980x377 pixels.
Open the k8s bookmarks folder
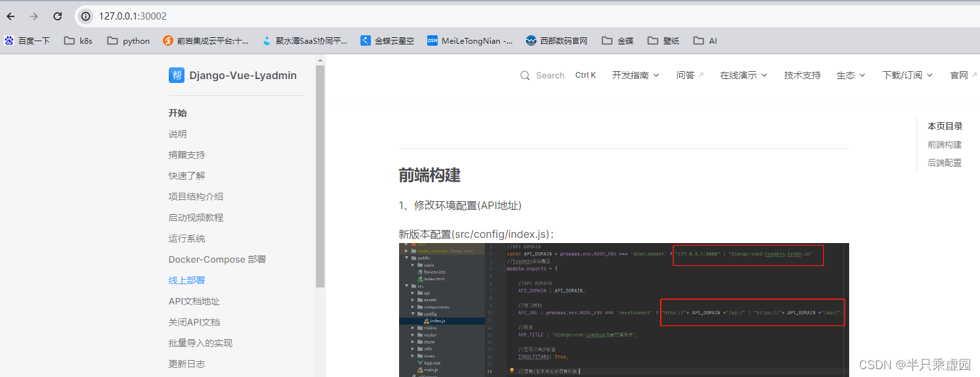pos(77,40)
